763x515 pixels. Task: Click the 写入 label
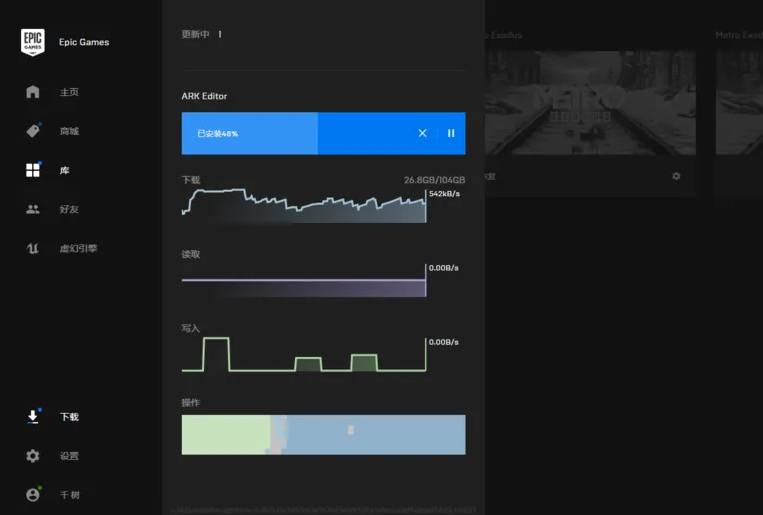(191, 328)
